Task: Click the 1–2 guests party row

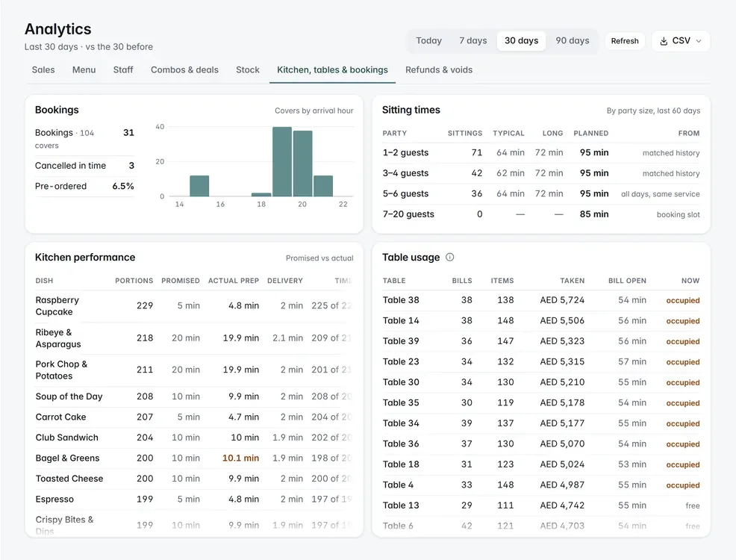Action: (540, 153)
